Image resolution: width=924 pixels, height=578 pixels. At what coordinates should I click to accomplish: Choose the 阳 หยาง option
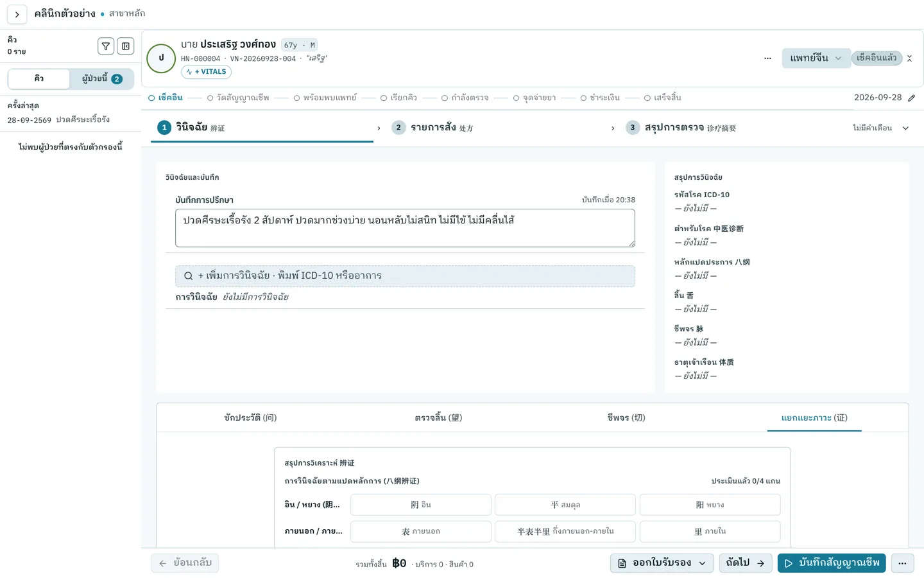(710, 505)
